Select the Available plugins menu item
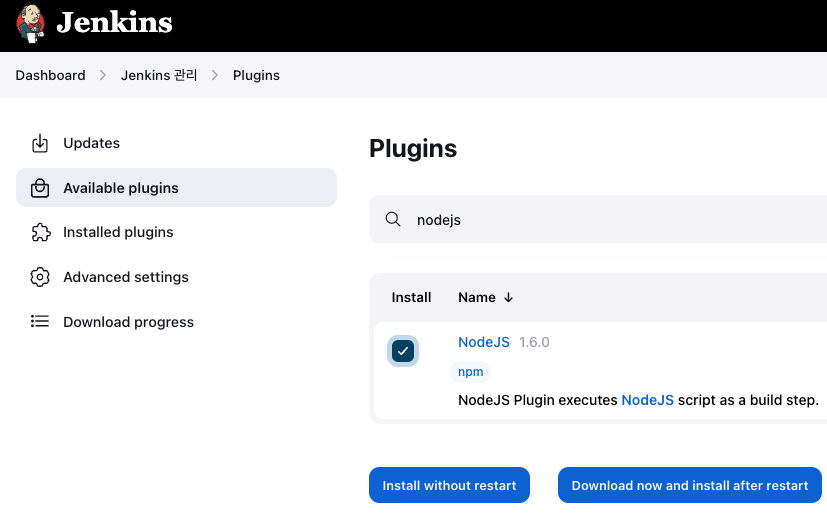827x513 pixels. 176,188
